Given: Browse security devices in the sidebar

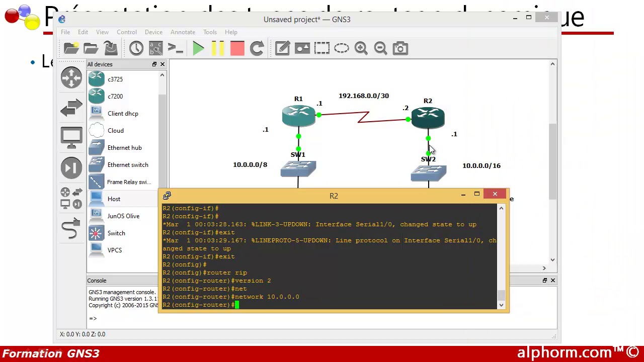Looking at the screenshot, I should [x=71, y=167].
